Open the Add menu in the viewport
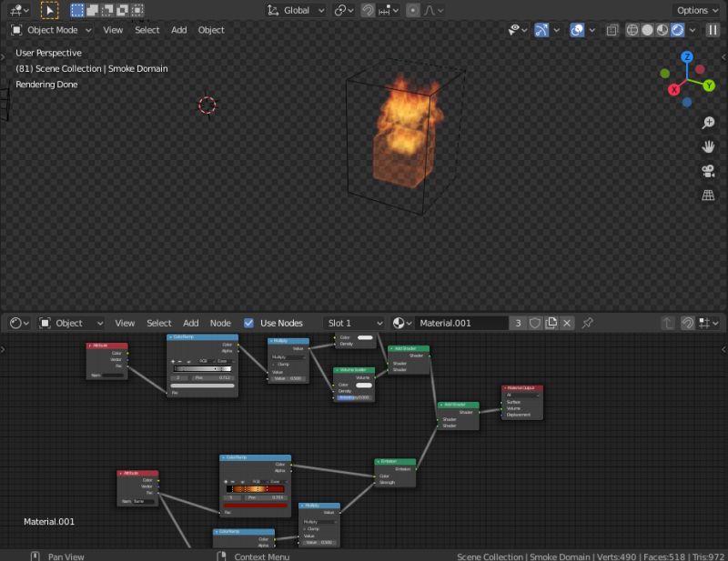Screen dimensions: 728x561 [x=178, y=30]
